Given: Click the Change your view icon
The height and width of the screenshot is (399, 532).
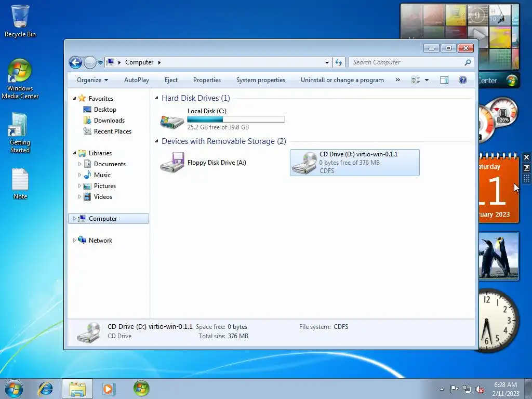Looking at the screenshot, I should pos(416,80).
